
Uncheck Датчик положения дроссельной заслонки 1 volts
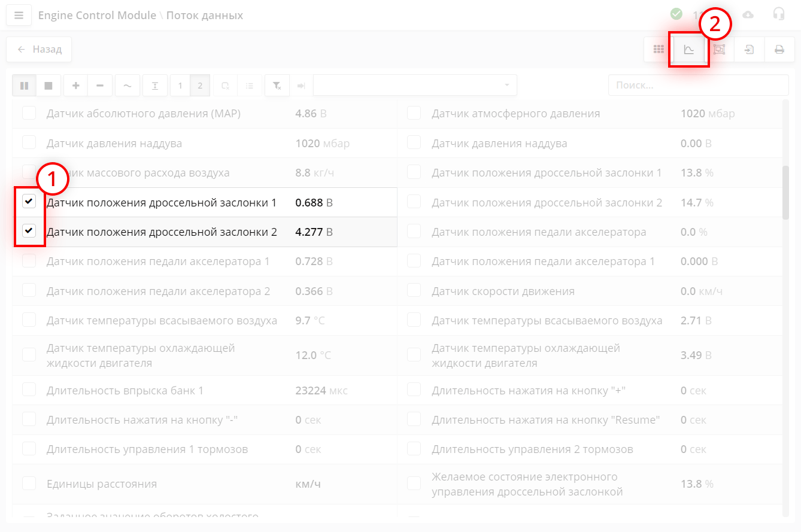29,202
